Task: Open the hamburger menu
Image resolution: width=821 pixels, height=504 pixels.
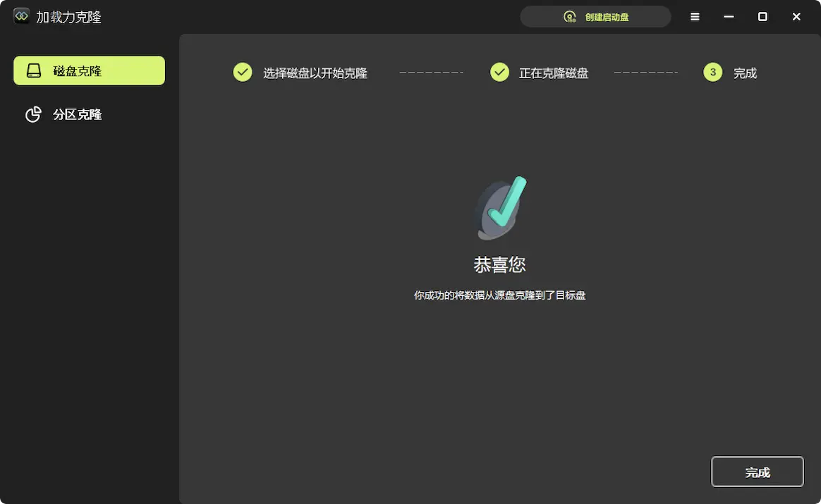Action: 695,16
